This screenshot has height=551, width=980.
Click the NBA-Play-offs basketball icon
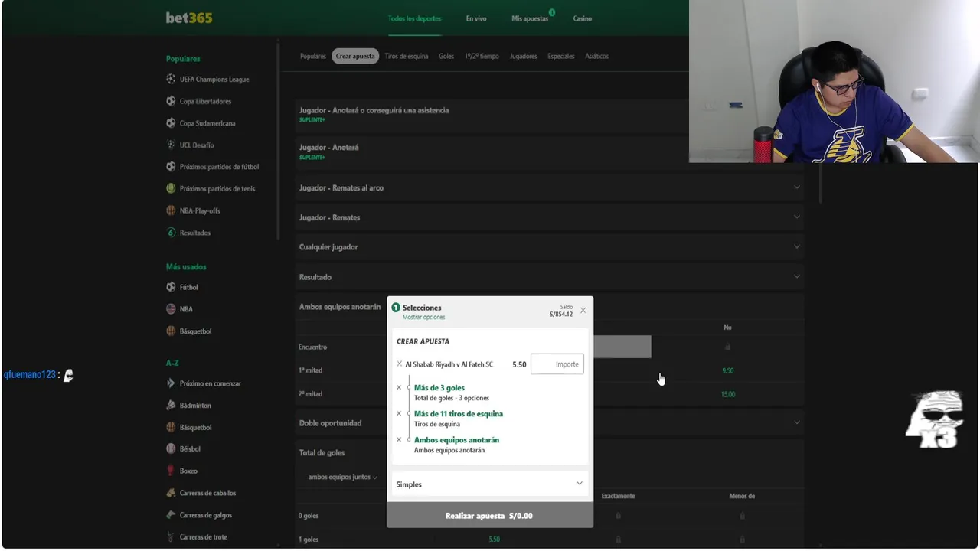coord(171,210)
